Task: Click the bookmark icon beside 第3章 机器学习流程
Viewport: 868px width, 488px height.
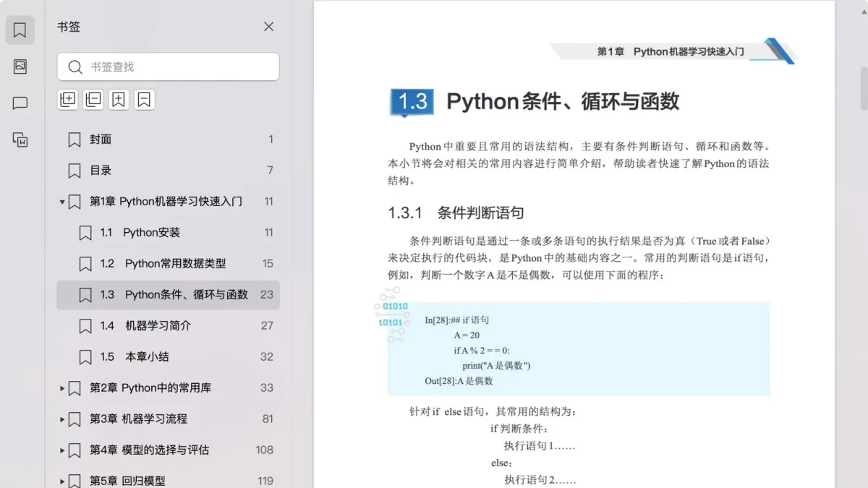Action: click(75, 419)
